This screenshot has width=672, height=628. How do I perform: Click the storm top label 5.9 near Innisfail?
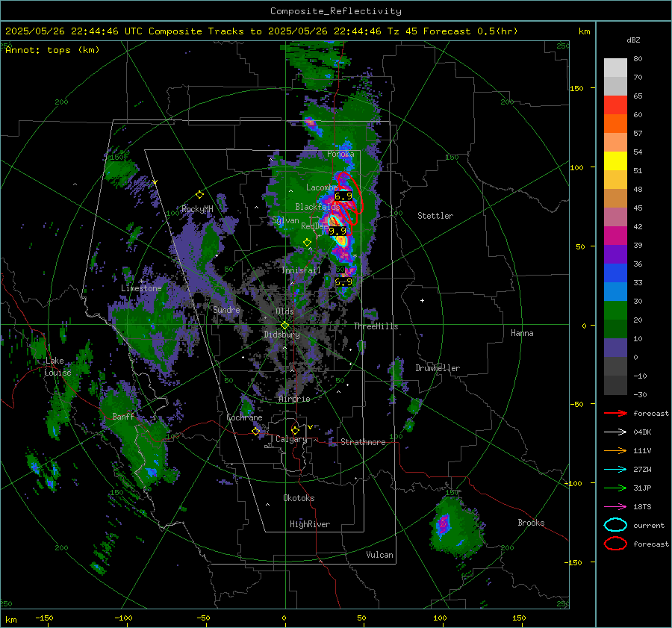[x=343, y=282]
